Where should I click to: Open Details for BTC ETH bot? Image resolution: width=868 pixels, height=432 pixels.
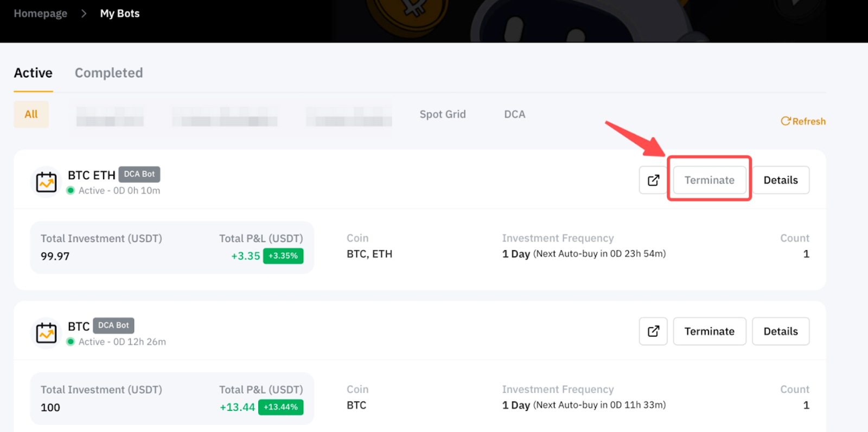780,180
